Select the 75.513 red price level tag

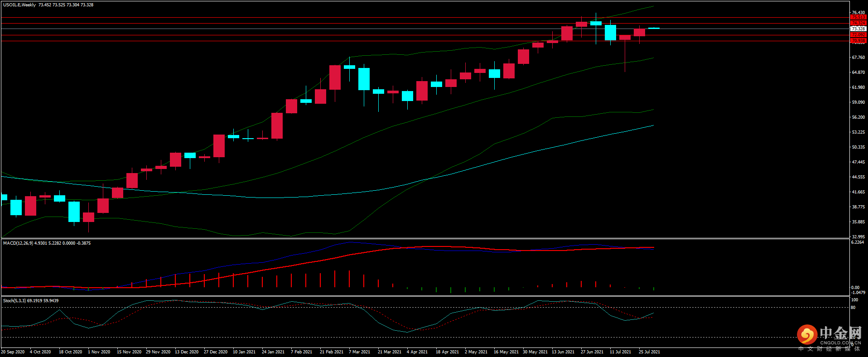tap(858, 17)
